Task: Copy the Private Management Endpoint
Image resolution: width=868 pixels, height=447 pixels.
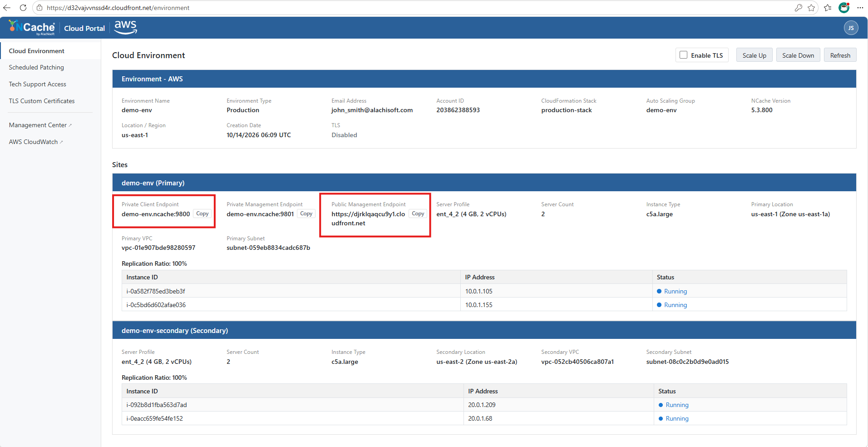Action: (x=306, y=214)
